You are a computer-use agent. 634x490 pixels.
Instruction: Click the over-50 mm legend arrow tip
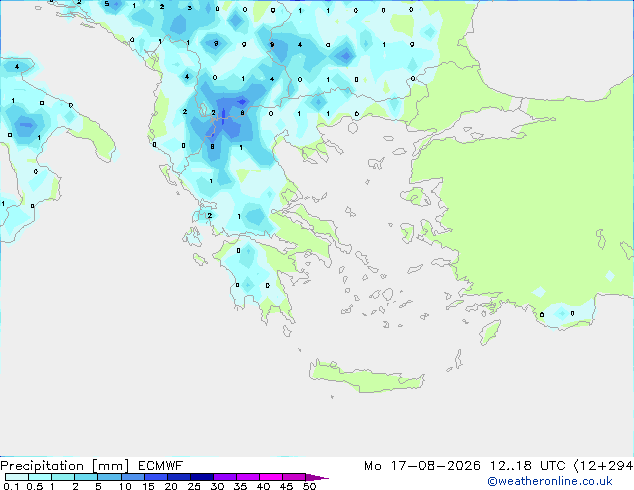pyautogui.click(x=317, y=477)
